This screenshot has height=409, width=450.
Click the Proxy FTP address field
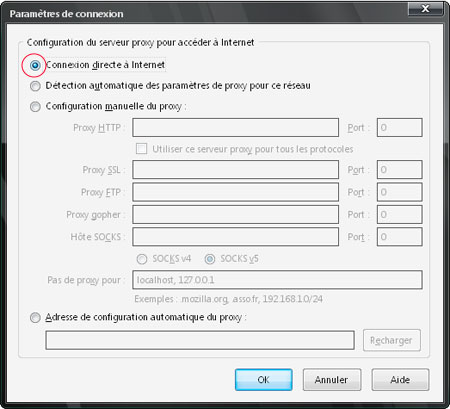[235, 192]
